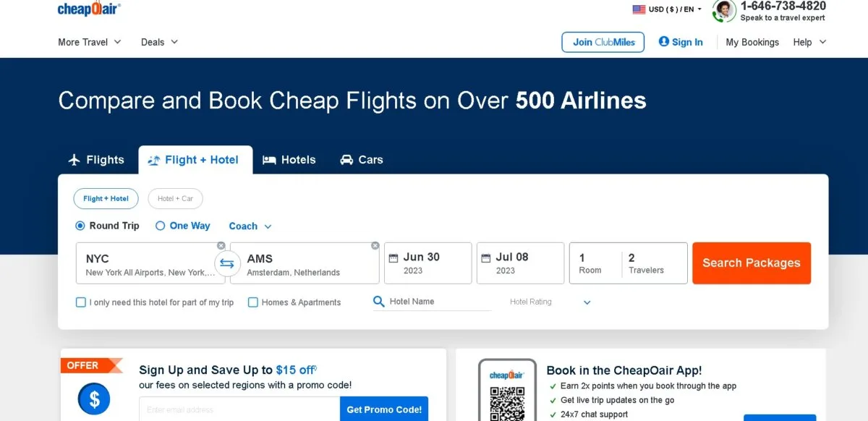Image resolution: width=868 pixels, height=421 pixels.
Task: Clear the NYC origin field with X icon
Action: coord(221,246)
